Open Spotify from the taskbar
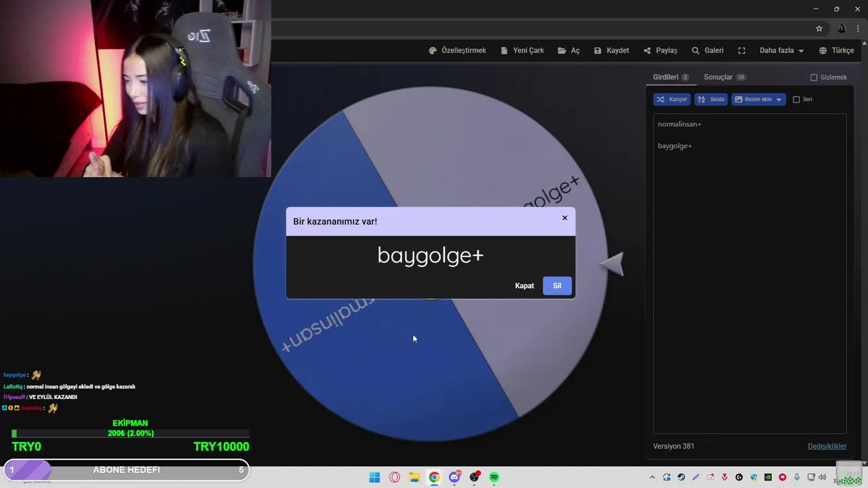This screenshot has height=488, width=868. pos(494,477)
